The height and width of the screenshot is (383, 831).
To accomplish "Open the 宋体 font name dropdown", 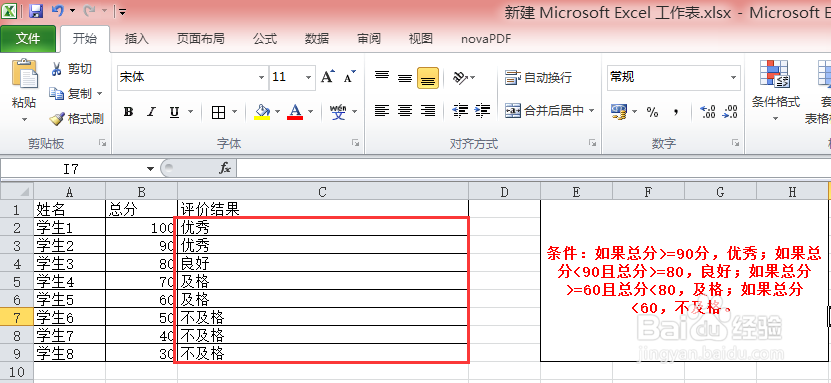I will pyautogui.click(x=261, y=78).
